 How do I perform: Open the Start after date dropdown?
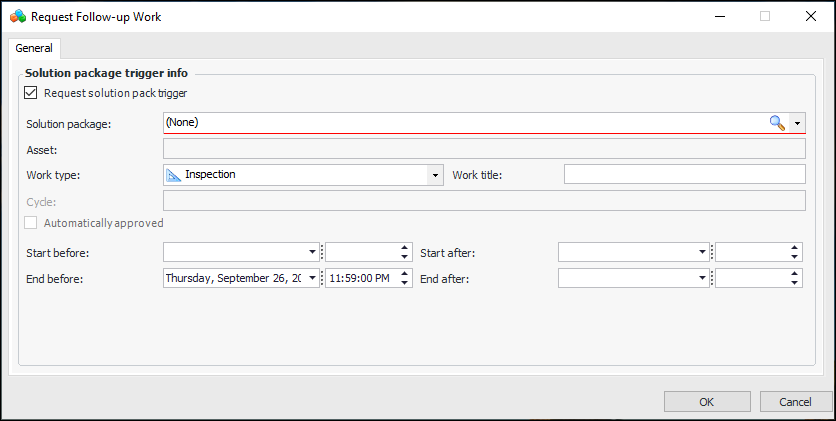click(702, 252)
